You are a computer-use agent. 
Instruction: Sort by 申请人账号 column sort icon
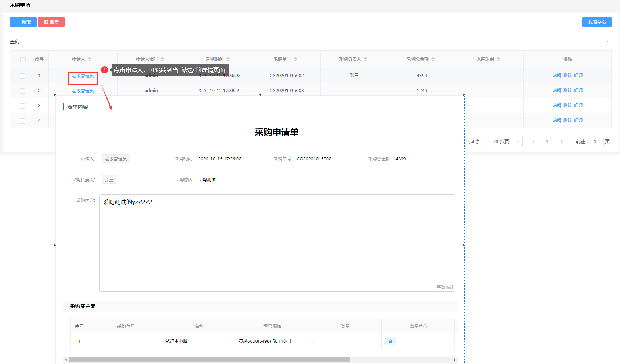point(162,59)
